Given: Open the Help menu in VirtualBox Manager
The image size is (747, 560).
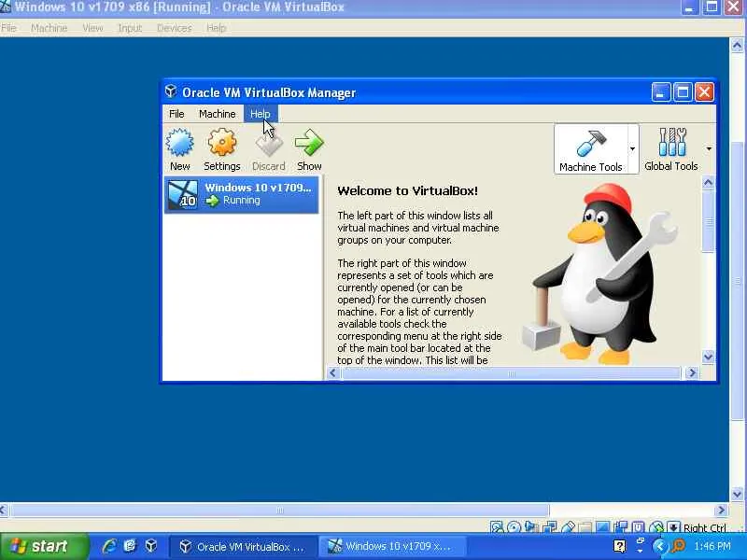Looking at the screenshot, I should (x=261, y=114).
